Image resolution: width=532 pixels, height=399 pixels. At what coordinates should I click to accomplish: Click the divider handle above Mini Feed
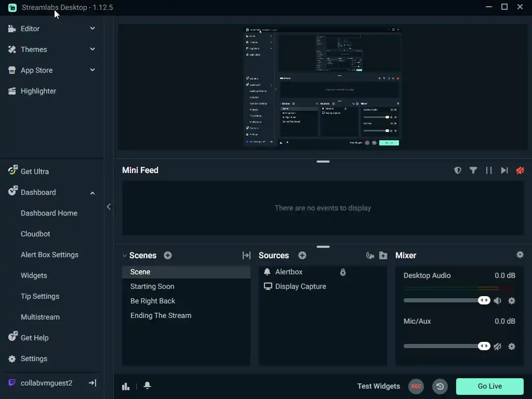click(x=323, y=162)
